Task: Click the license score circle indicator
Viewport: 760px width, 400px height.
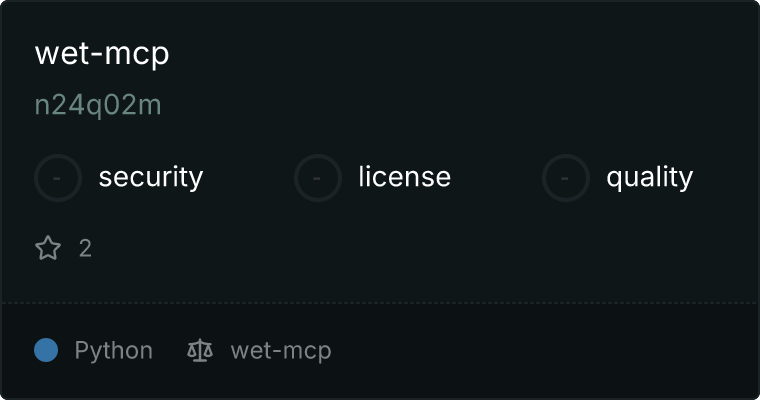Action: tap(317, 178)
